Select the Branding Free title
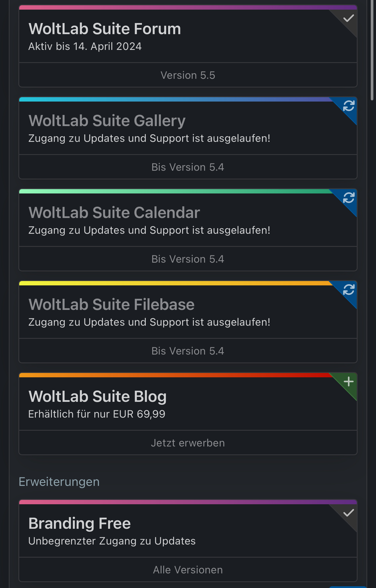The image size is (376, 588). click(80, 524)
